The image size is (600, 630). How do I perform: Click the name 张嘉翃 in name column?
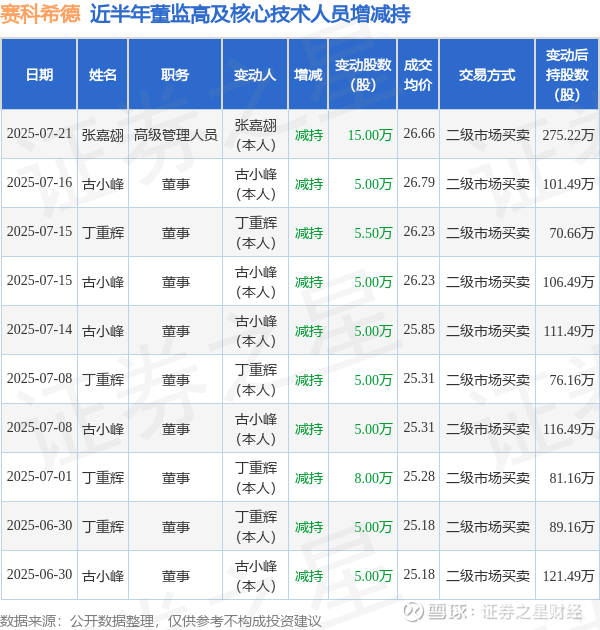tap(103, 135)
